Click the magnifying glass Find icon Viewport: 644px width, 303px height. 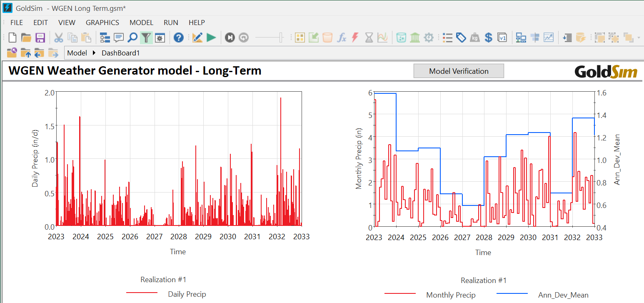point(132,38)
